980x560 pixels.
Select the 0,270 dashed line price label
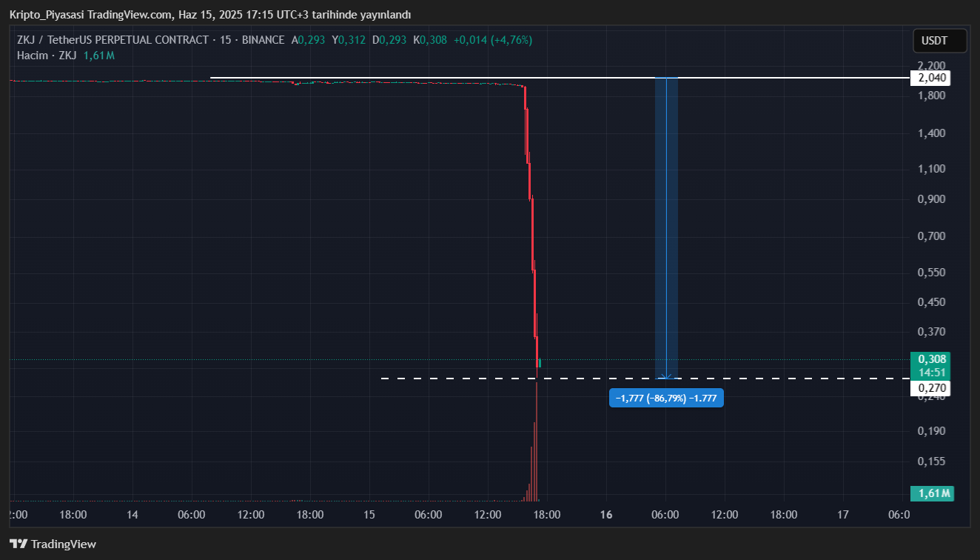pyautogui.click(x=931, y=387)
